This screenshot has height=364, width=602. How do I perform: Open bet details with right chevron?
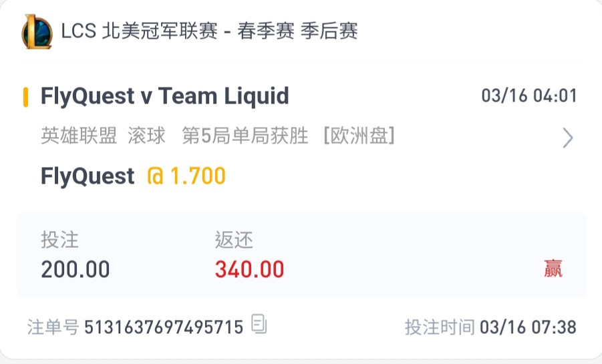click(x=568, y=138)
